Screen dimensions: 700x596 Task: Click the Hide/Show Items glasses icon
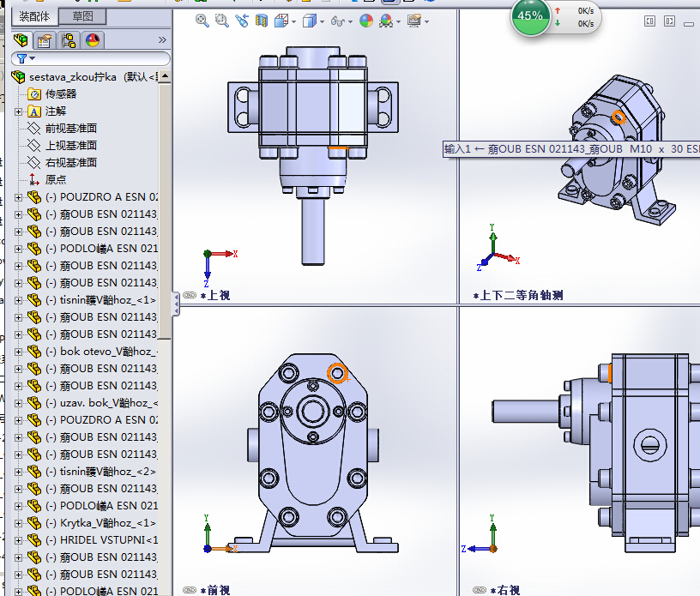tap(338, 21)
